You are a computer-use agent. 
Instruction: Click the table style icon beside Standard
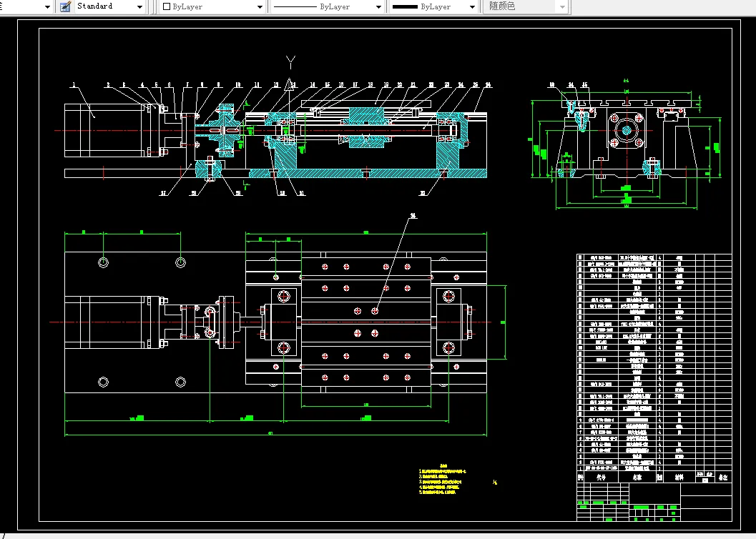coord(65,6)
